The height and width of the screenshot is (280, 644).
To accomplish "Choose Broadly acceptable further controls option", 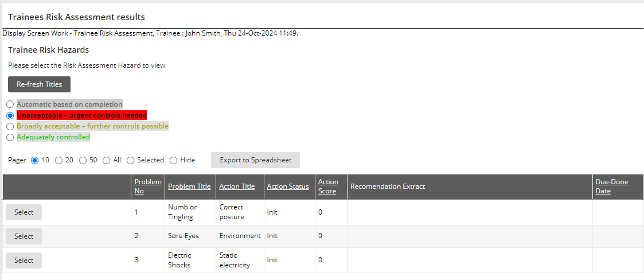I will click(10, 126).
